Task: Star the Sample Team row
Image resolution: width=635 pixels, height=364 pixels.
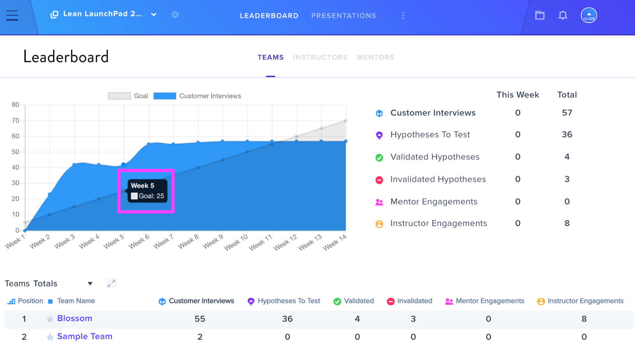Action: pos(50,337)
